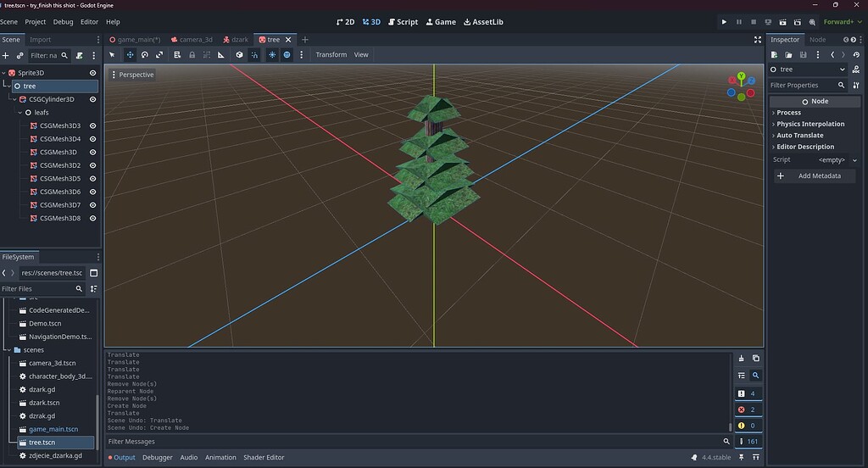Viewport: 868px width, 468px height.
Task: Collapse the leafs node in scene tree
Action: coord(20,113)
